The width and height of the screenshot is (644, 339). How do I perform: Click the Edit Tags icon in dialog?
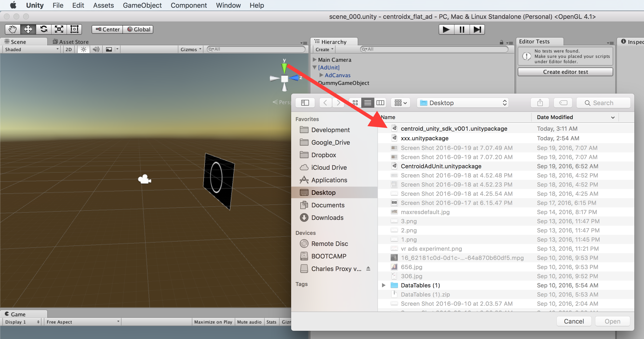pyautogui.click(x=563, y=103)
